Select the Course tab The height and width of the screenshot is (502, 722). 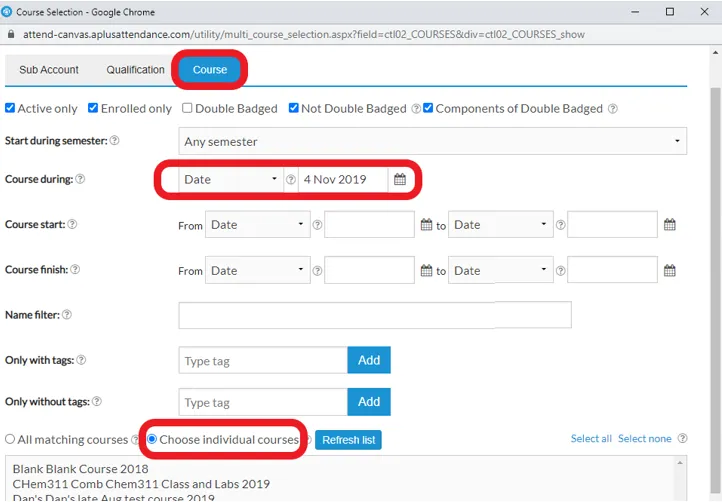coord(210,70)
